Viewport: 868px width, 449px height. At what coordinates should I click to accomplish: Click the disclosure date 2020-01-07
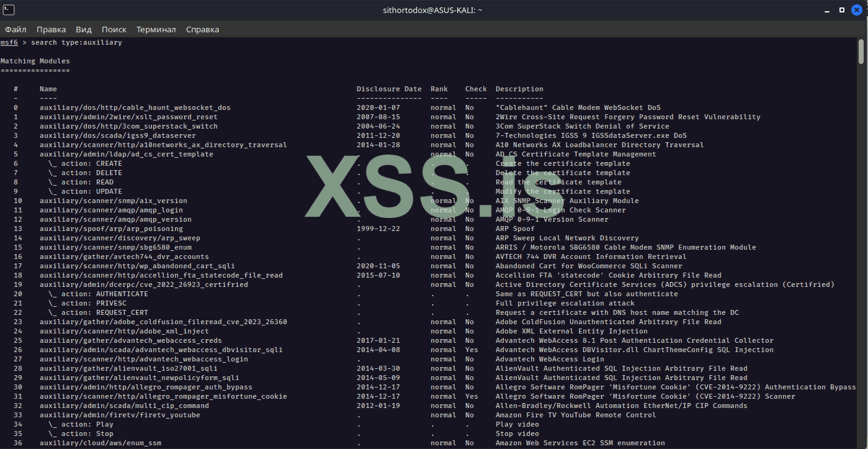378,107
